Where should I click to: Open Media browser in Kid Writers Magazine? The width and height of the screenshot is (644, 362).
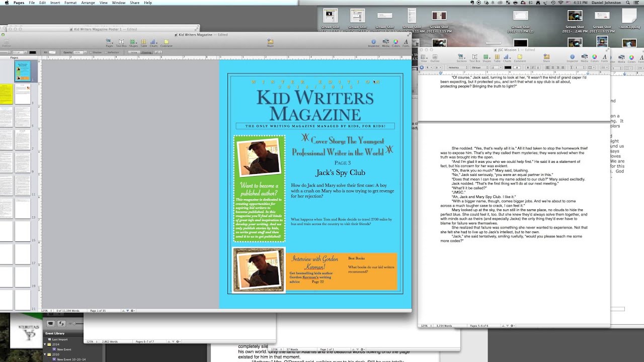coord(386,42)
